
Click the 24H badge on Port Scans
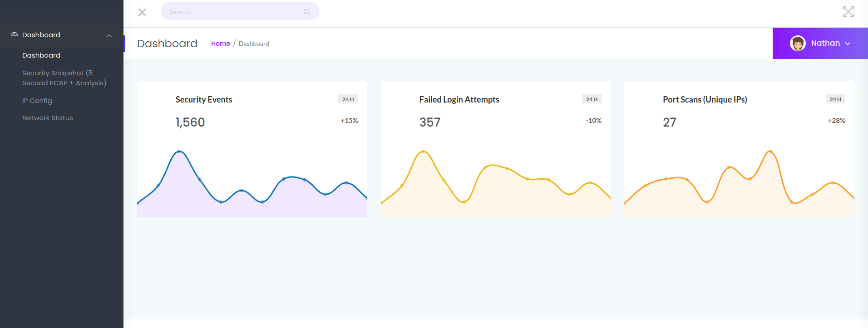click(835, 99)
